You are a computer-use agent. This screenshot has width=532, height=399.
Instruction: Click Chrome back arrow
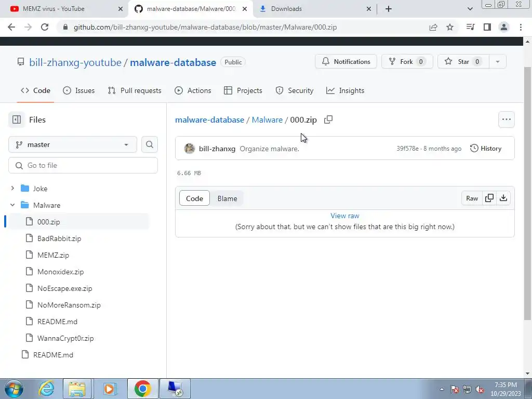(x=11, y=27)
